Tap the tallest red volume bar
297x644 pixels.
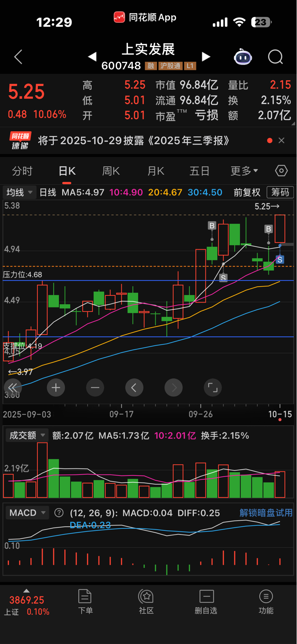[x=42, y=470]
